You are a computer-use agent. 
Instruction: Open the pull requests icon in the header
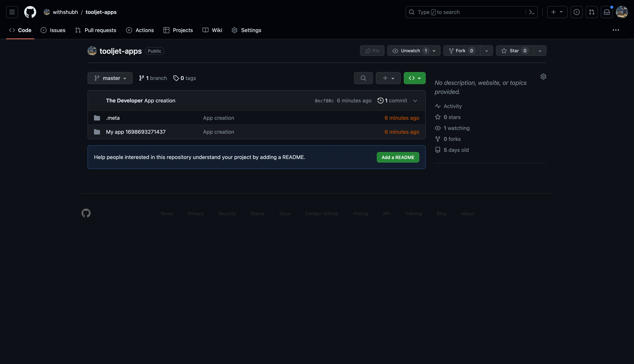592,12
